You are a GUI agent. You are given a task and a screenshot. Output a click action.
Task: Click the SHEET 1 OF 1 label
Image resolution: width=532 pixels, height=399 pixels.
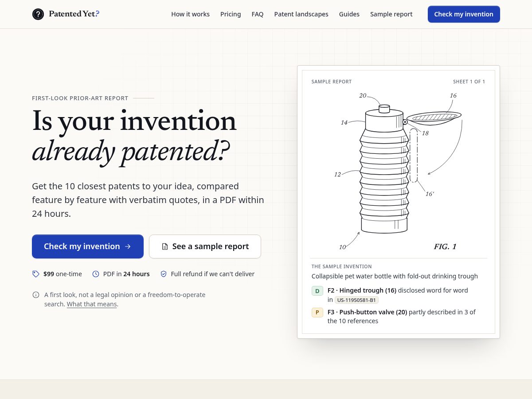coord(469,82)
